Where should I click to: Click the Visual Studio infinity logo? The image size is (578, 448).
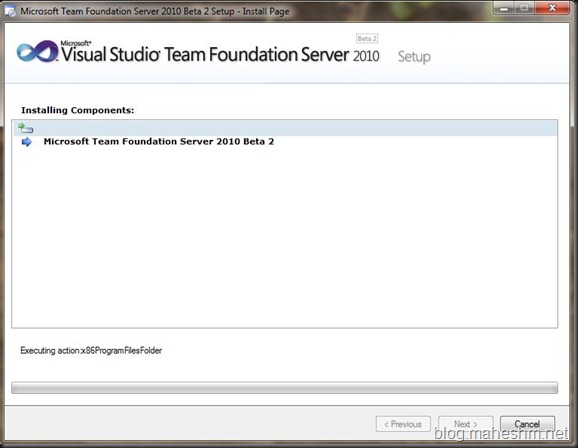[x=37, y=51]
